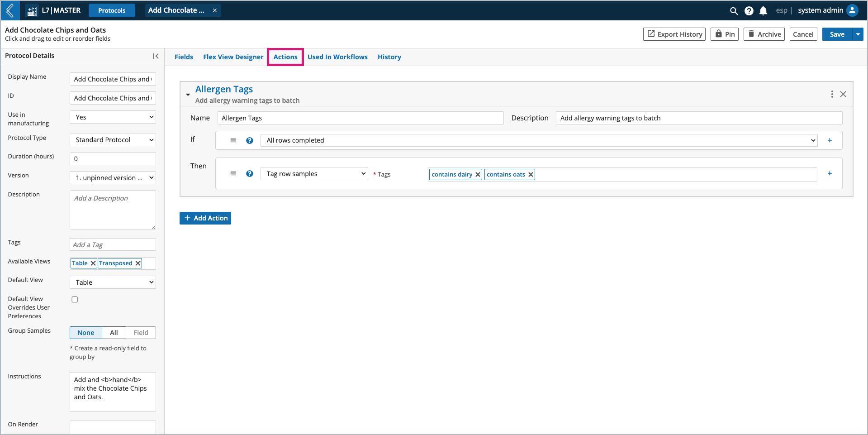Screen dimensions: 868x435
Task: Close the Add Chocolate tab
Action: (215, 10)
